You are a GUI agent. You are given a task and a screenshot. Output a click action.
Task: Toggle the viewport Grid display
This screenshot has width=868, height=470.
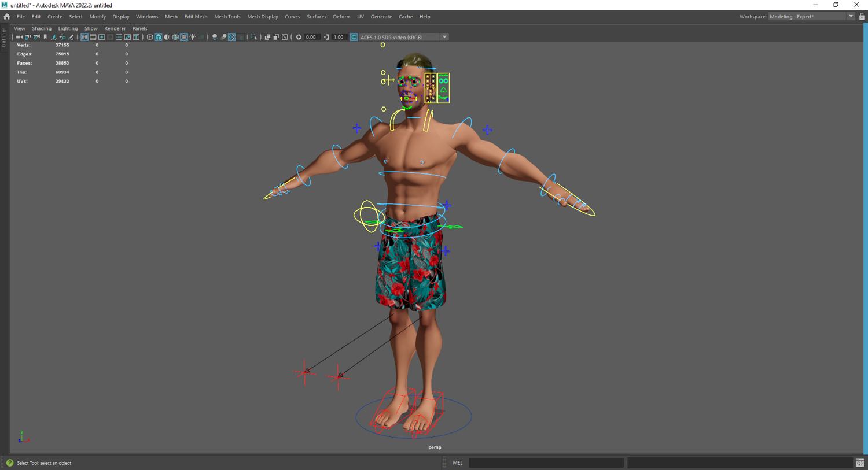point(84,37)
